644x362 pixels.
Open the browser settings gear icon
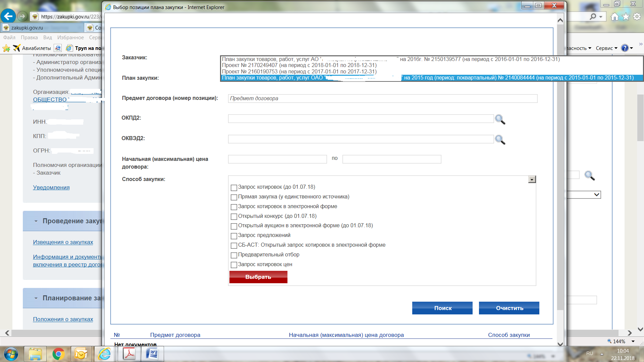point(637,16)
